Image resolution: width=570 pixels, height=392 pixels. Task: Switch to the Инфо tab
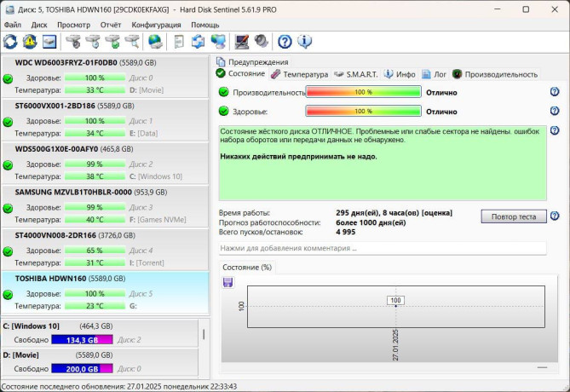pyautogui.click(x=400, y=74)
